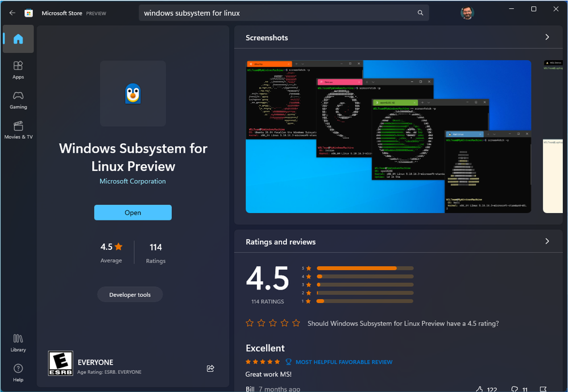Click the Ratings and reviews heading
Image resolution: width=568 pixels, height=392 pixels.
coord(280,242)
